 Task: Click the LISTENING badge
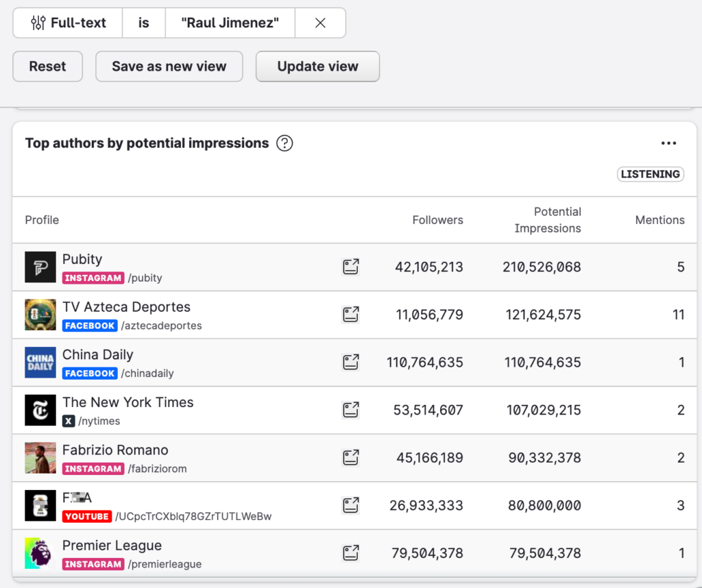(x=650, y=174)
